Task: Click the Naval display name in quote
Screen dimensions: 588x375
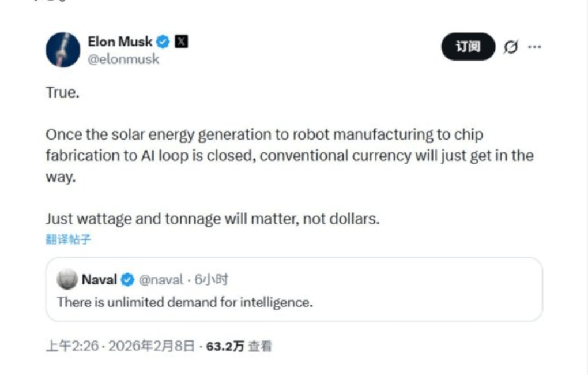Action: pos(99,280)
